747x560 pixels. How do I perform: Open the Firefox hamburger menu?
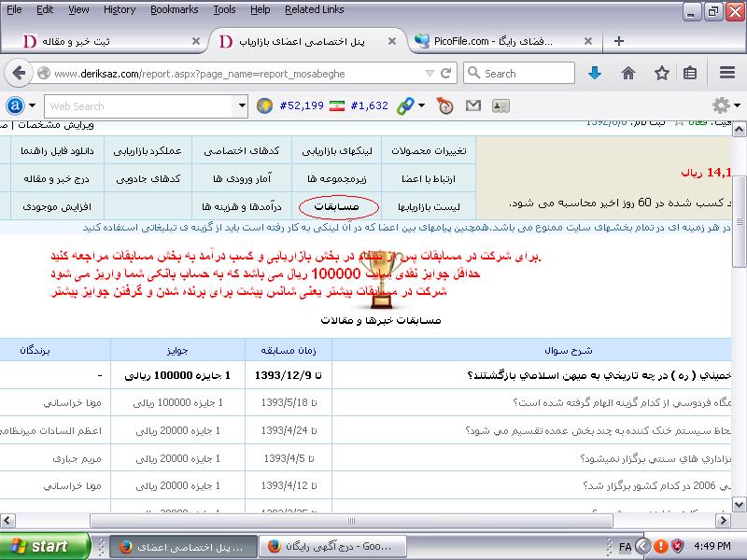727,73
